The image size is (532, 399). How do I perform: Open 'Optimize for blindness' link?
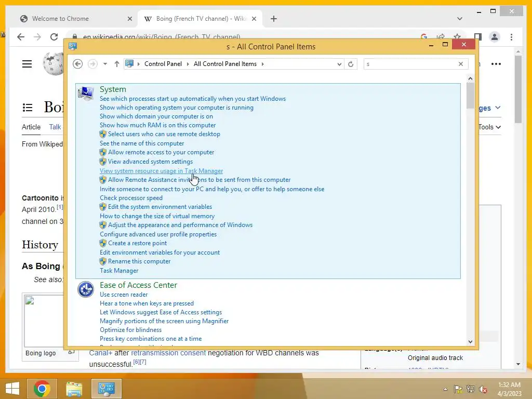130,330
